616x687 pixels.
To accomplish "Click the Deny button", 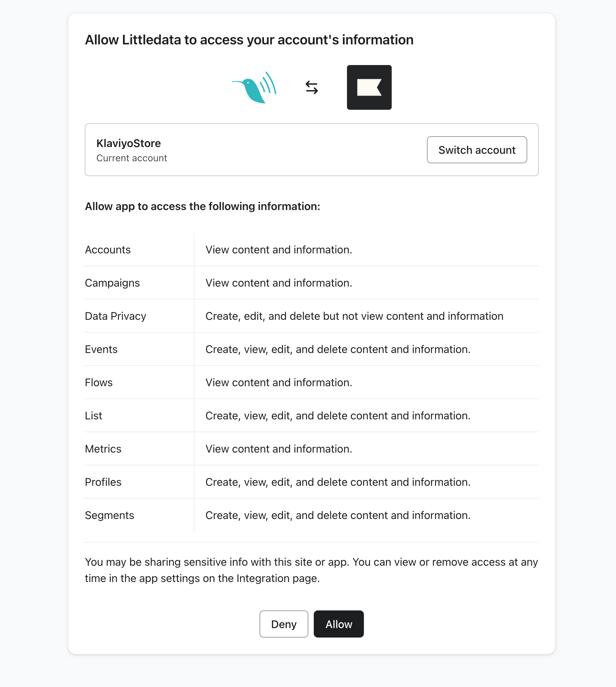I will coord(284,624).
